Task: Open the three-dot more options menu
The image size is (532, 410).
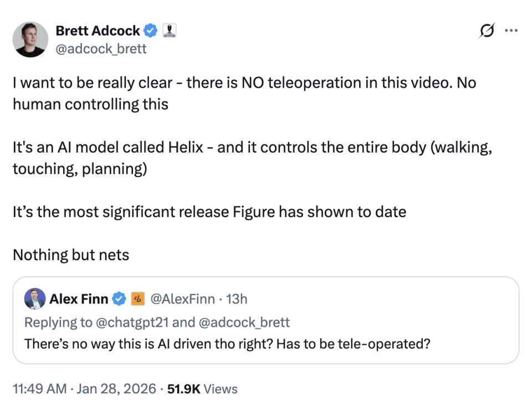Action: pyautogui.click(x=510, y=32)
